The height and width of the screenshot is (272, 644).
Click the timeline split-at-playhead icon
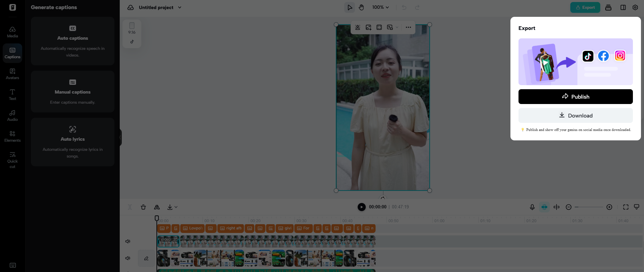557,207
